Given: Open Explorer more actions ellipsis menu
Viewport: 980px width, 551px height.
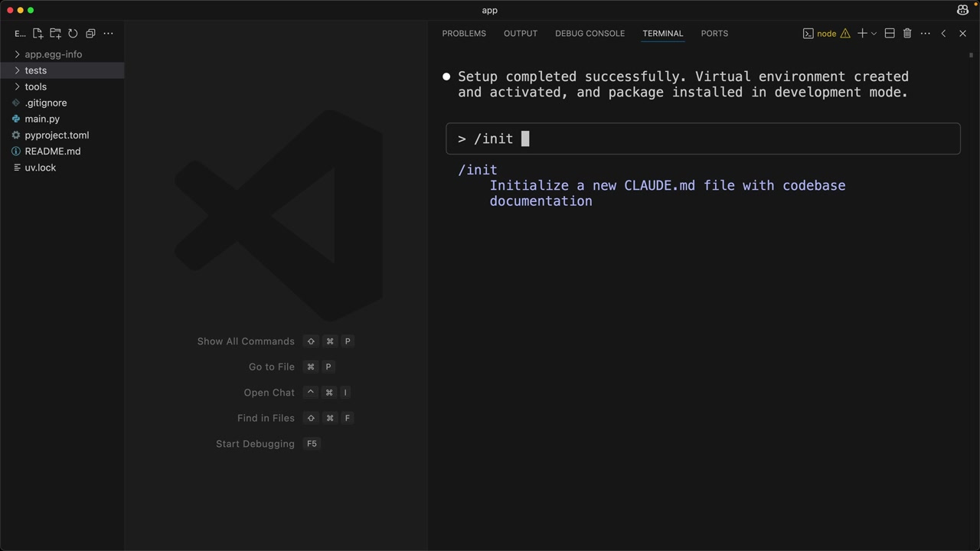Looking at the screenshot, I should [108, 34].
